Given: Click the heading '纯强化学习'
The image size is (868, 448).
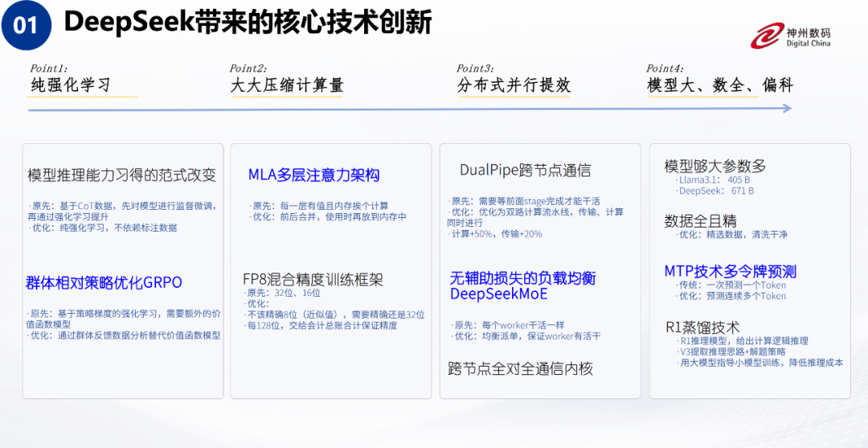Looking at the screenshot, I should 70,85.
